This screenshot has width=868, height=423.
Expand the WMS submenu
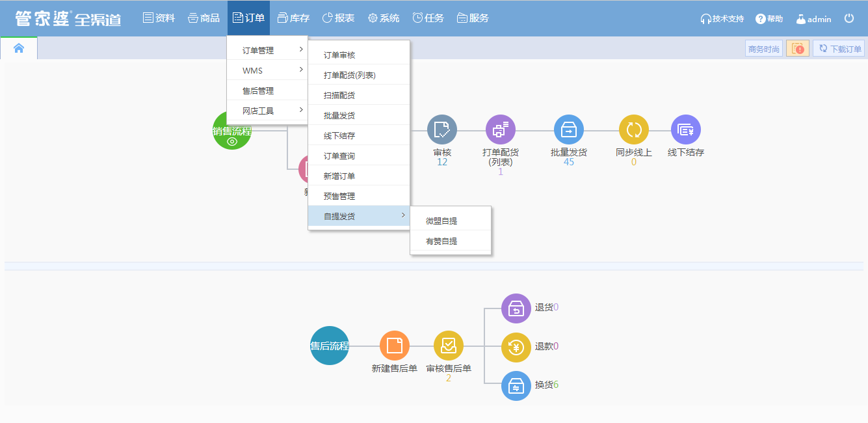[267, 70]
